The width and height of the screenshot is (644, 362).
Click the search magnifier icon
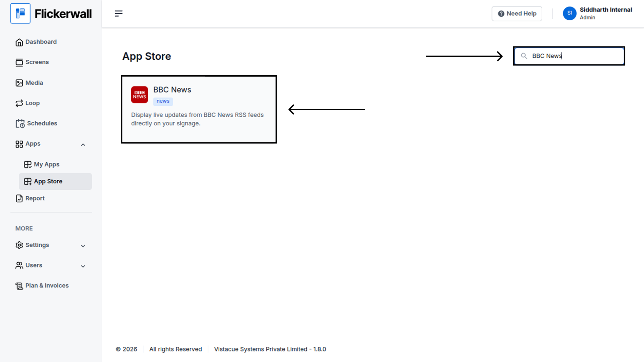[524, 56]
